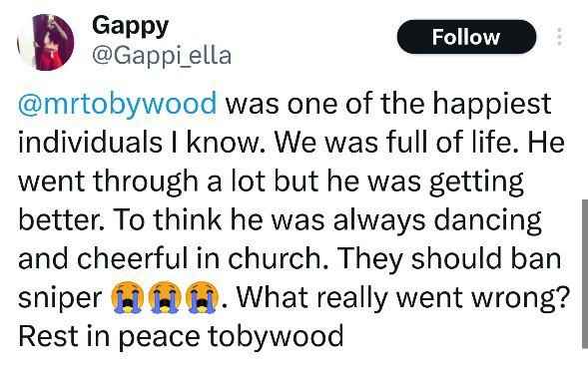Click the Gappy display name

[x=130, y=27]
